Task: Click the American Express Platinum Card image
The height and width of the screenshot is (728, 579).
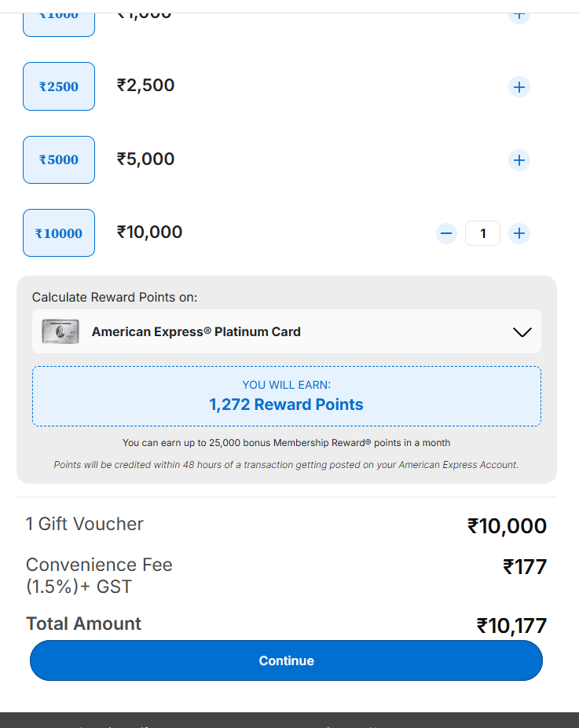Action: pos(60,331)
